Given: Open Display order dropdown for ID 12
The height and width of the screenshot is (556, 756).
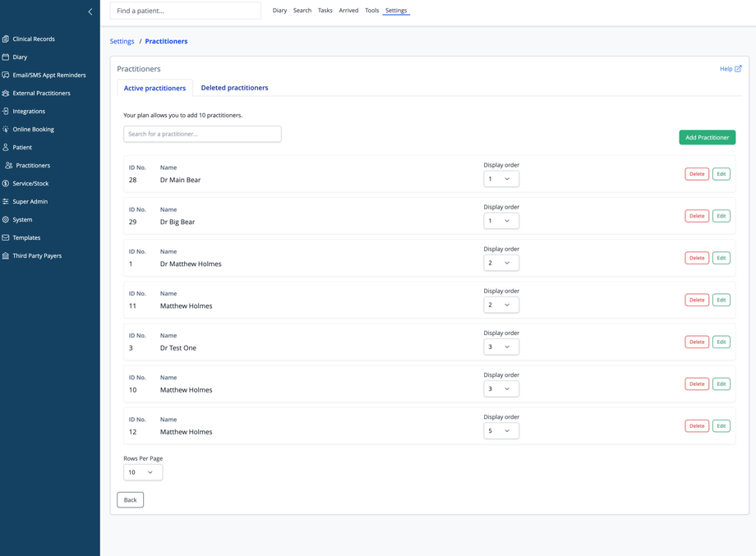Looking at the screenshot, I should tap(500, 430).
